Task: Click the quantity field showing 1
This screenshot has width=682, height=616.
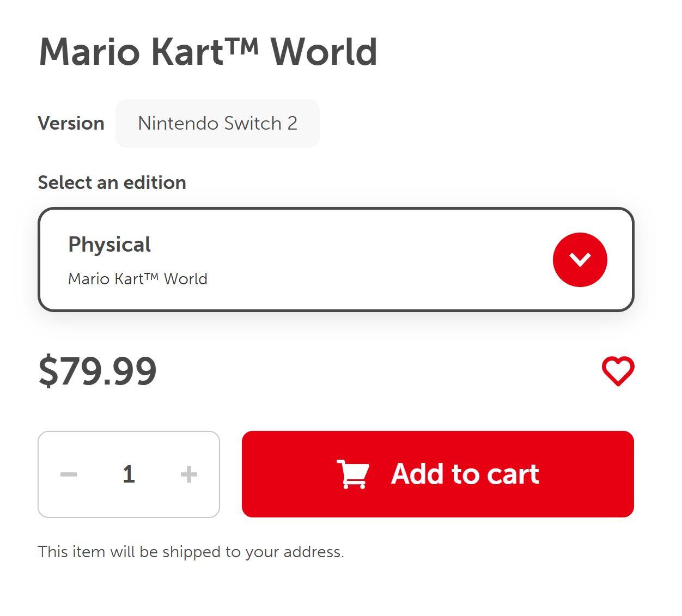Action: coord(129,474)
